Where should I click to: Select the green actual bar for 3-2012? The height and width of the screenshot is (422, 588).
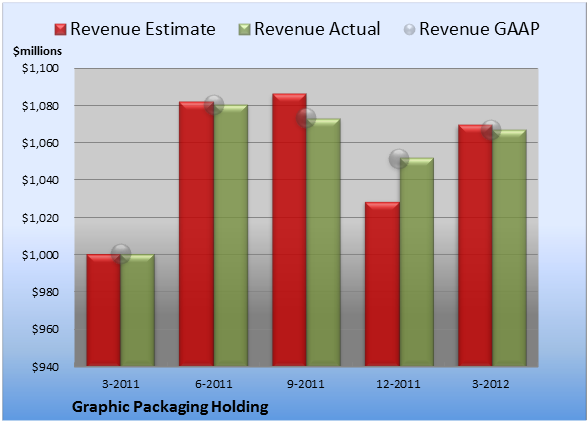(x=509, y=248)
